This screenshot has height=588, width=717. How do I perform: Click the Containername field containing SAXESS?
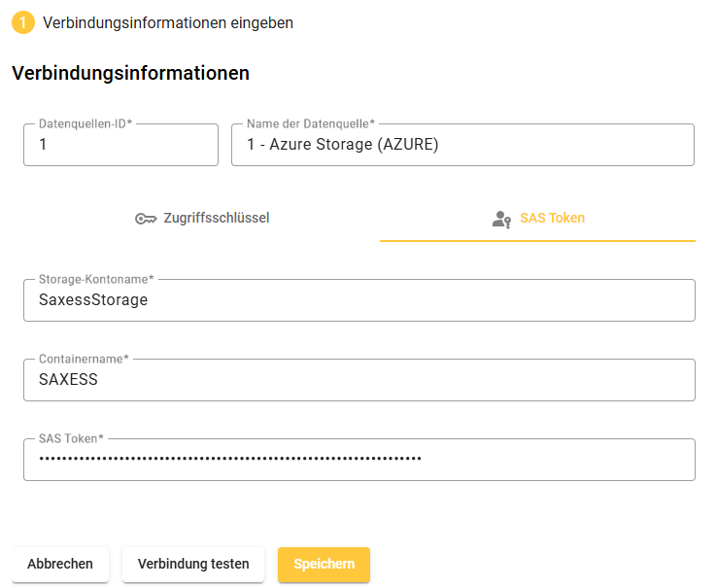pyautogui.click(x=359, y=381)
